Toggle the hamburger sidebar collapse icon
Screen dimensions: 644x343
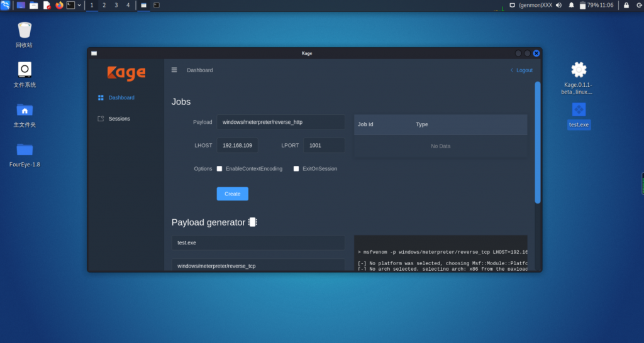174,70
